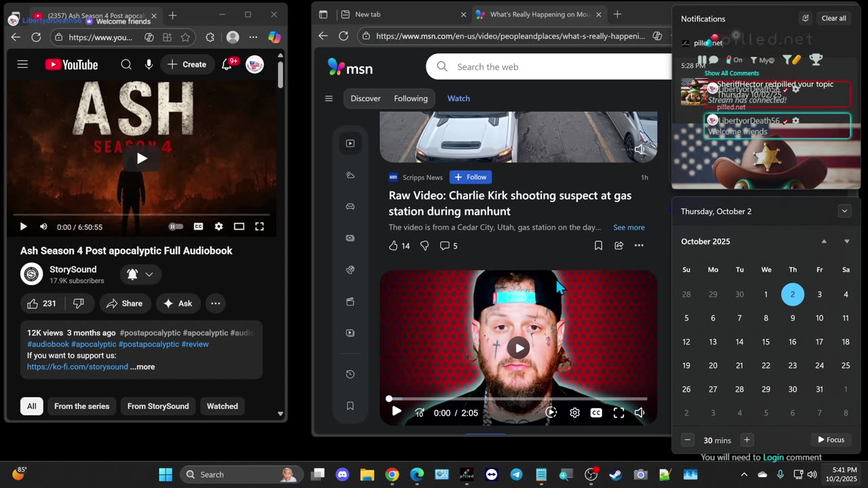This screenshot has width=868, height=488.
Task: Seek on the YouTube video progress bar
Action: coord(142,214)
